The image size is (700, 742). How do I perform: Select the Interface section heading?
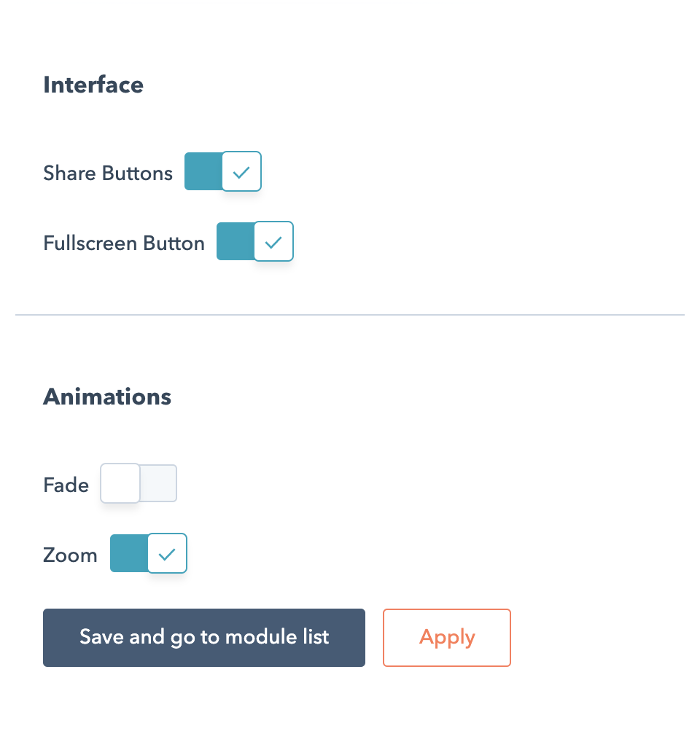[x=93, y=85]
